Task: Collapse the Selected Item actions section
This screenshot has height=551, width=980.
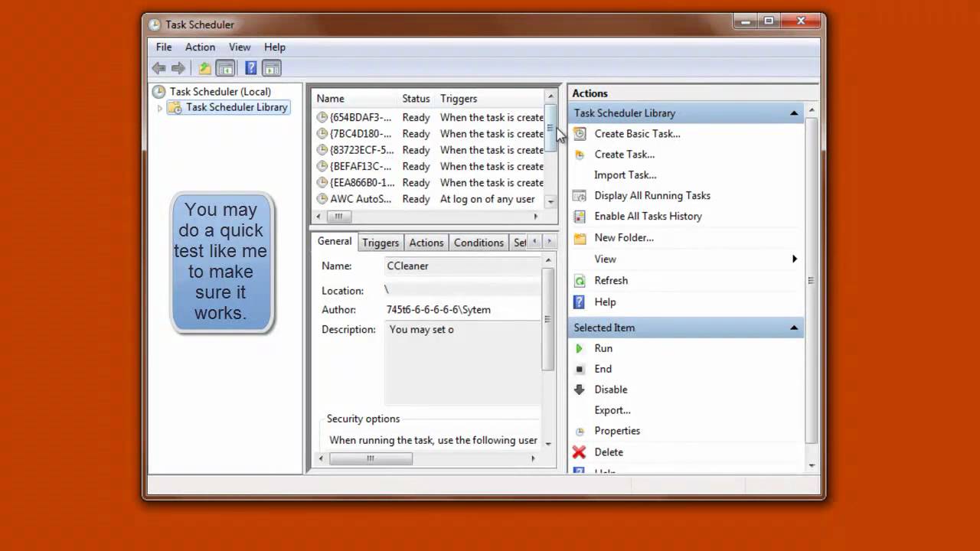Action: point(794,328)
